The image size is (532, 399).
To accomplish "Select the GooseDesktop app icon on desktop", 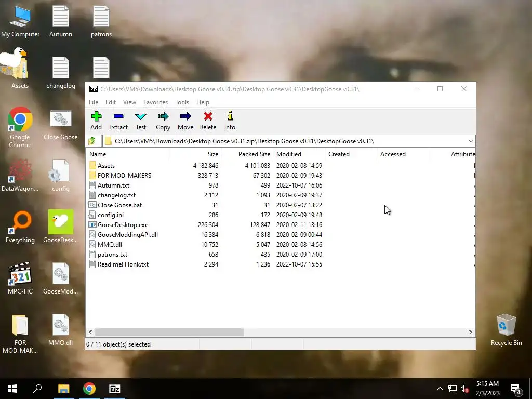I will click(x=61, y=227).
